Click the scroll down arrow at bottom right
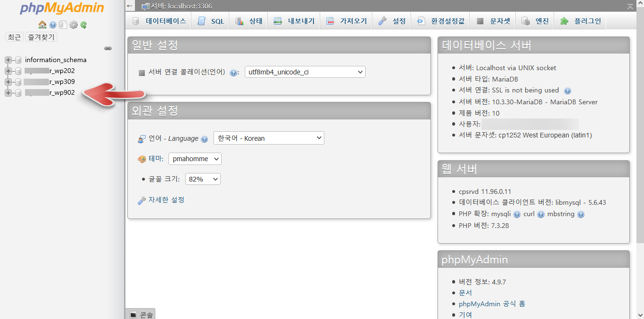This screenshot has width=644, height=319. pos(640,315)
